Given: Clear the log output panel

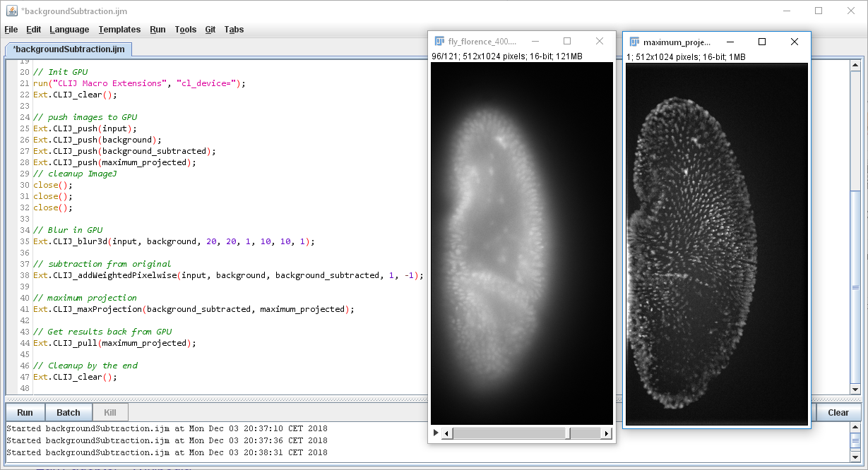Looking at the screenshot, I should [838, 412].
